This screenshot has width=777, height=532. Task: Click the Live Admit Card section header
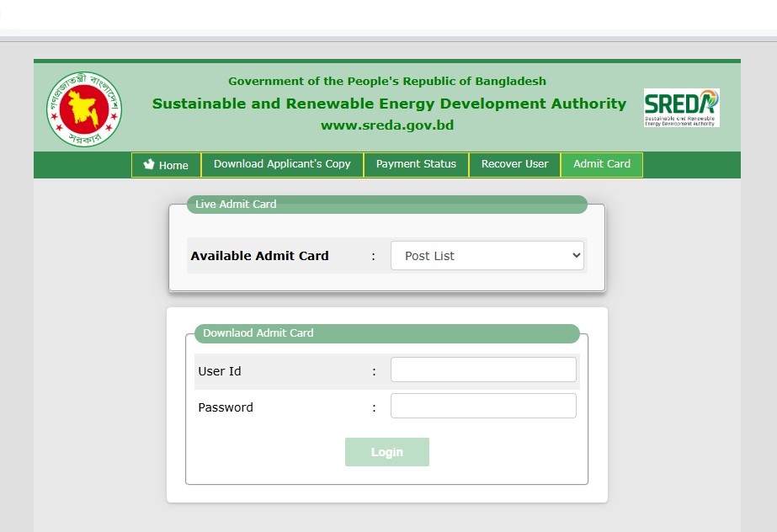[x=236, y=205]
